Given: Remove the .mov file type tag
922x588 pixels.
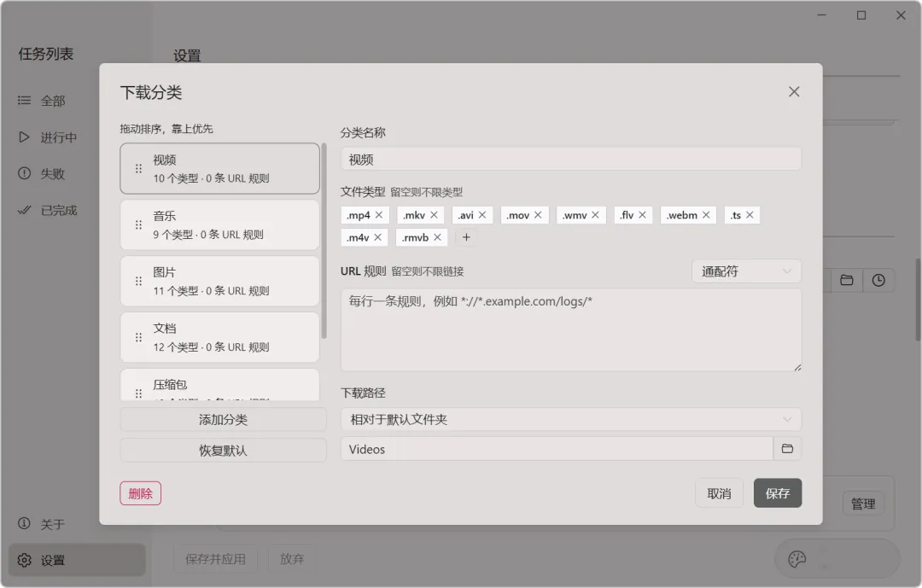Looking at the screenshot, I should coord(538,215).
